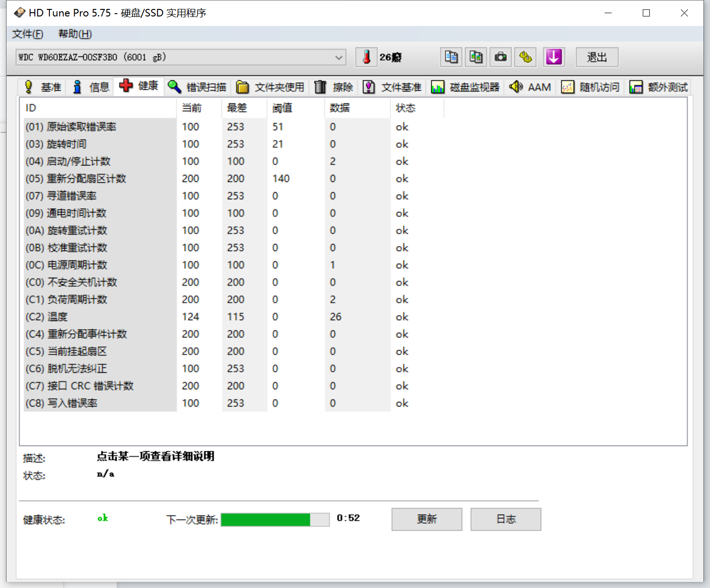
Task: Click the 退出 button
Action: tap(597, 57)
